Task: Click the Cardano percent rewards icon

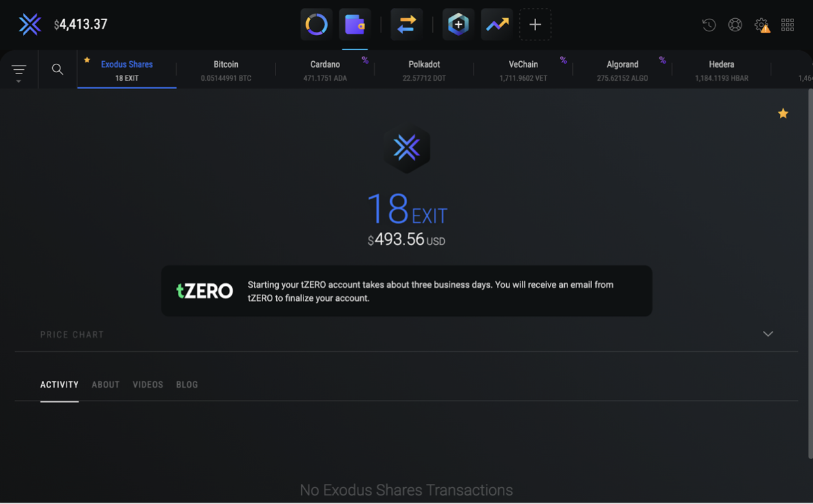Action: tap(365, 60)
